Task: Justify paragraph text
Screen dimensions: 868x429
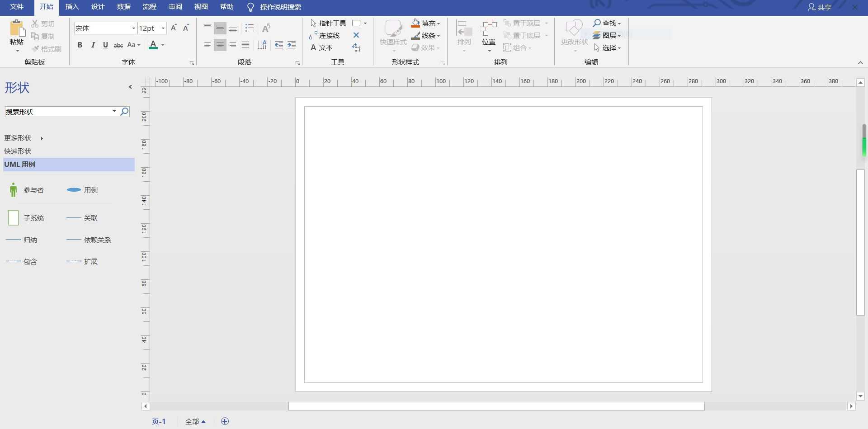Action: (245, 45)
